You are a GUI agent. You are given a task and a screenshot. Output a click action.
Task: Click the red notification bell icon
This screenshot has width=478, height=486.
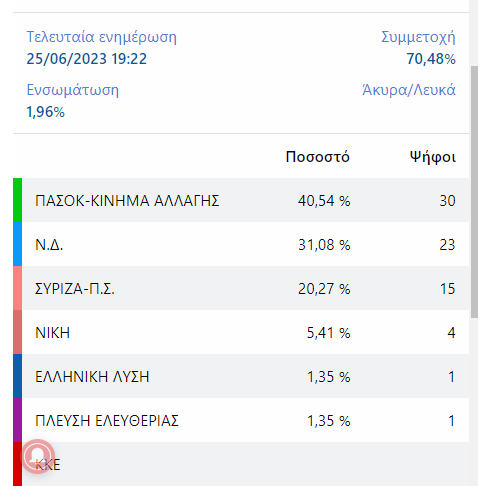pyautogui.click(x=38, y=456)
